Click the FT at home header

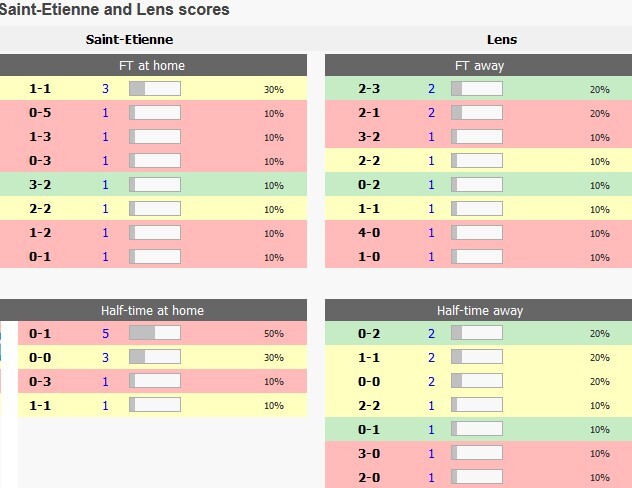coord(152,65)
